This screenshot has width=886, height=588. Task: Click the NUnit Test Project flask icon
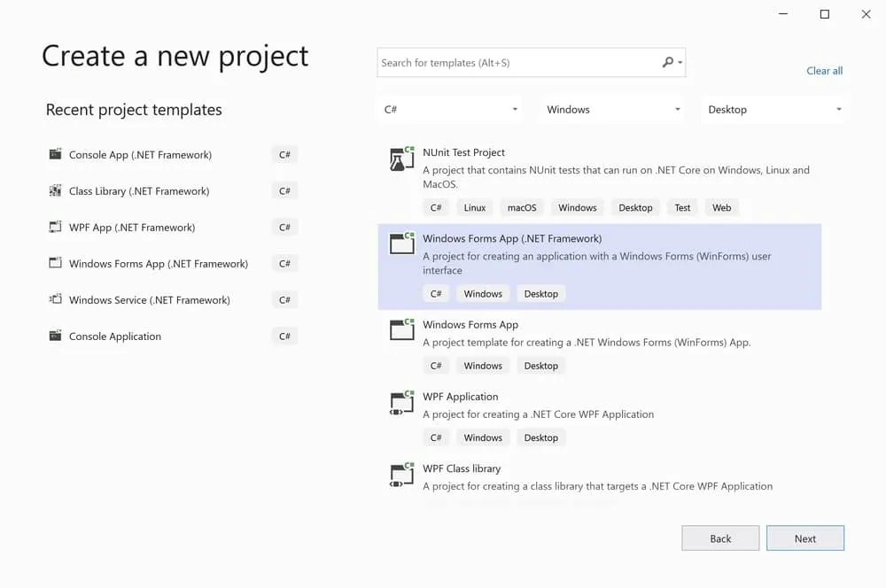coord(402,159)
